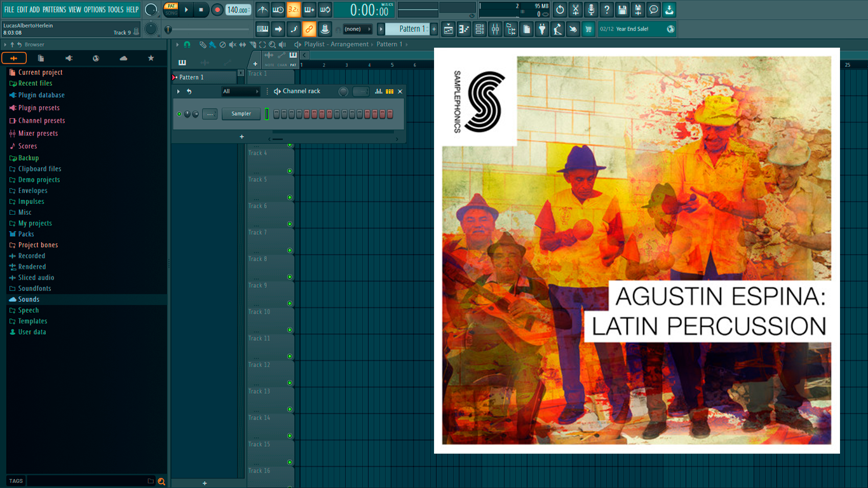Open the FILE menu
This screenshot has width=868, height=488.
[x=9, y=10]
